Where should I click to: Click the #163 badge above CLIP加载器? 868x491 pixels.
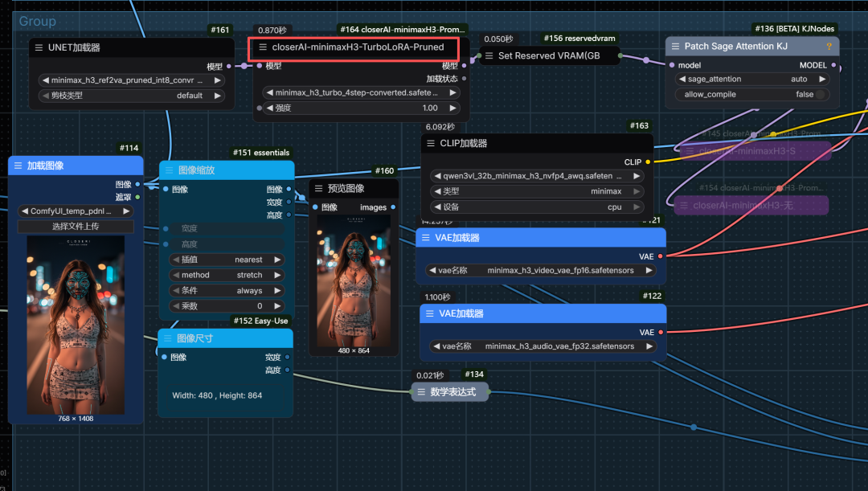point(639,125)
